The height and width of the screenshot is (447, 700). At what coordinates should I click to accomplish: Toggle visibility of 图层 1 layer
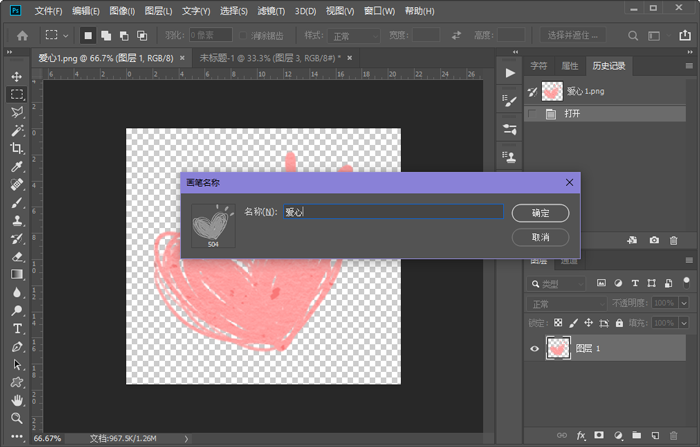point(534,348)
